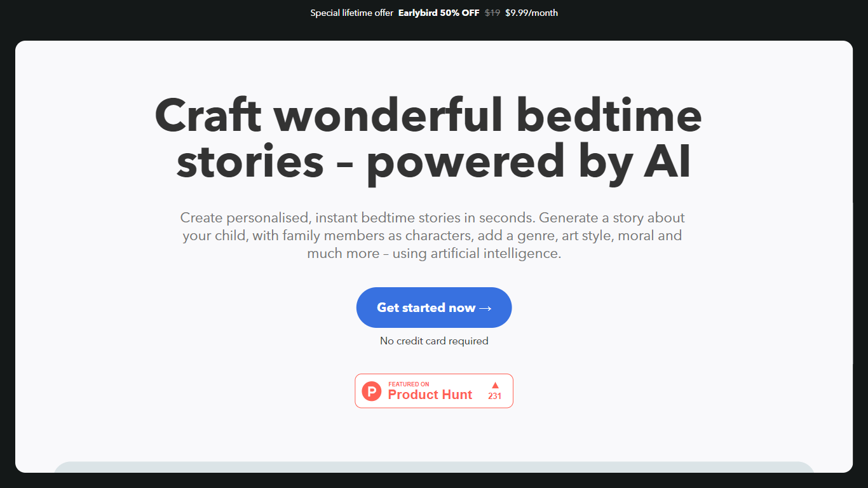Open the "Product Hunt" badge text
Viewport: 868px width, 488px height.
pos(430,395)
